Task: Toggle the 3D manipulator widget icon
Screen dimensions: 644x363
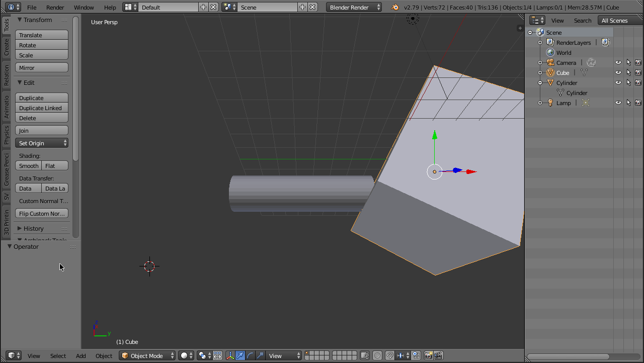Action: [x=230, y=355]
